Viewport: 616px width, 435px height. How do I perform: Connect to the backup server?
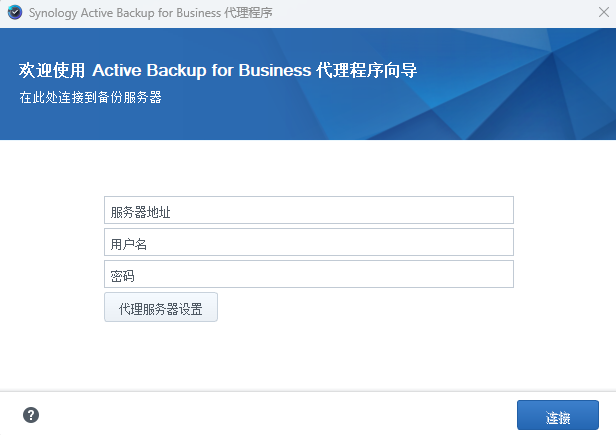[x=557, y=416]
